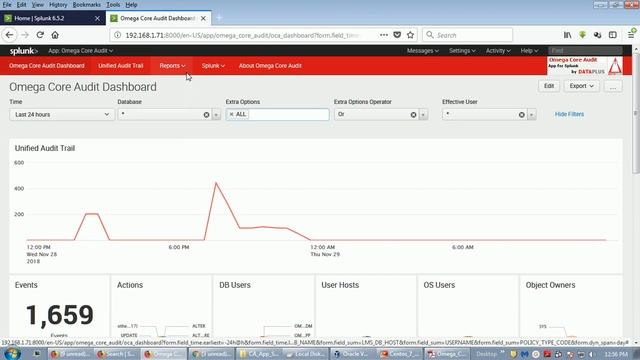Open the Settings dropdown in Splunk bar
Viewport: 640px width, 360px height.
point(462,51)
